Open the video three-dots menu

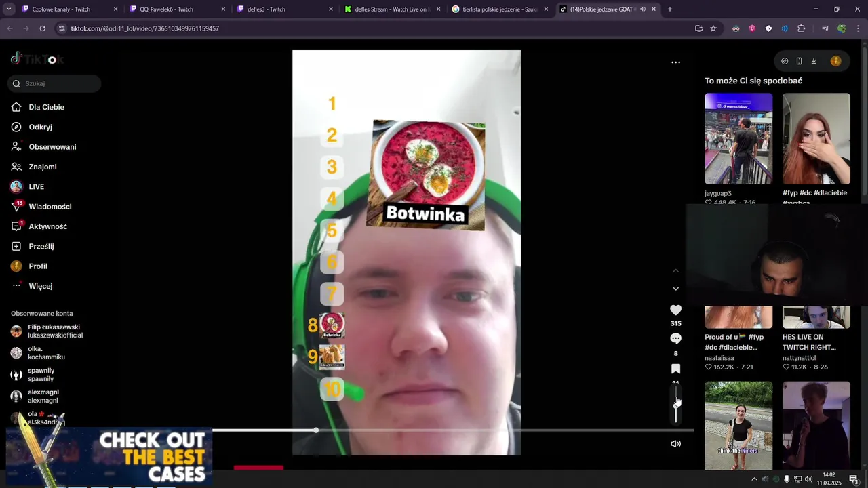click(675, 62)
